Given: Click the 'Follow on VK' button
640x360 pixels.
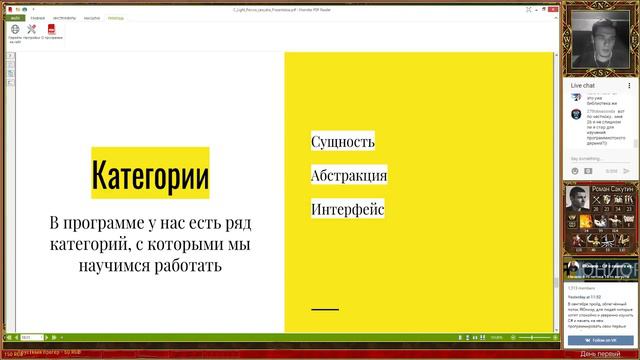Looking at the screenshot, I should (x=600, y=340).
